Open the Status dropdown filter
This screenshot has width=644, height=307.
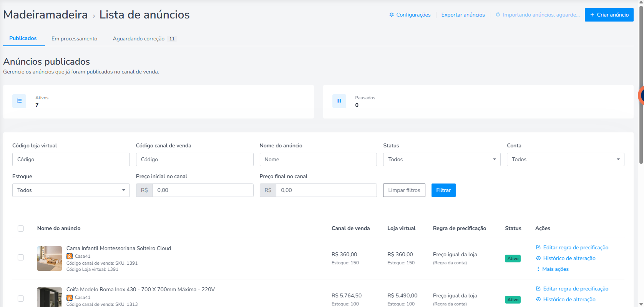pos(442,159)
